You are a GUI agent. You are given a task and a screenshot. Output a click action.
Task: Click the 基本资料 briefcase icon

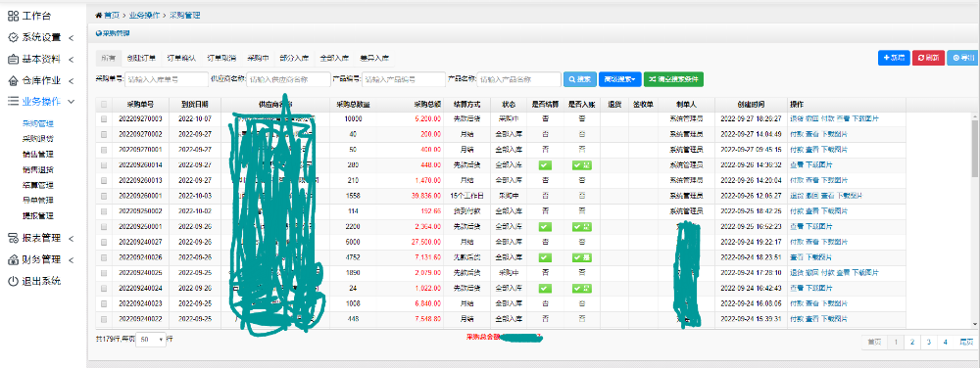[13, 60]
